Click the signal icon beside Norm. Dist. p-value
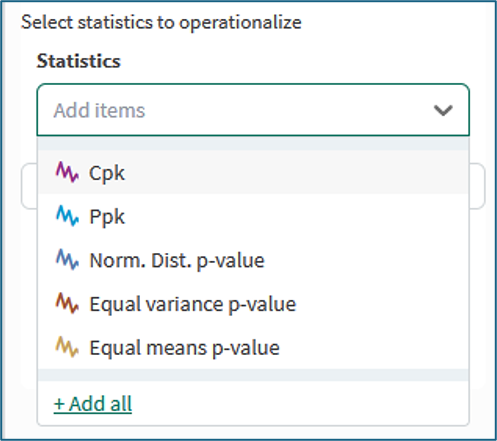The image size is (497, 441). [67, 259]
